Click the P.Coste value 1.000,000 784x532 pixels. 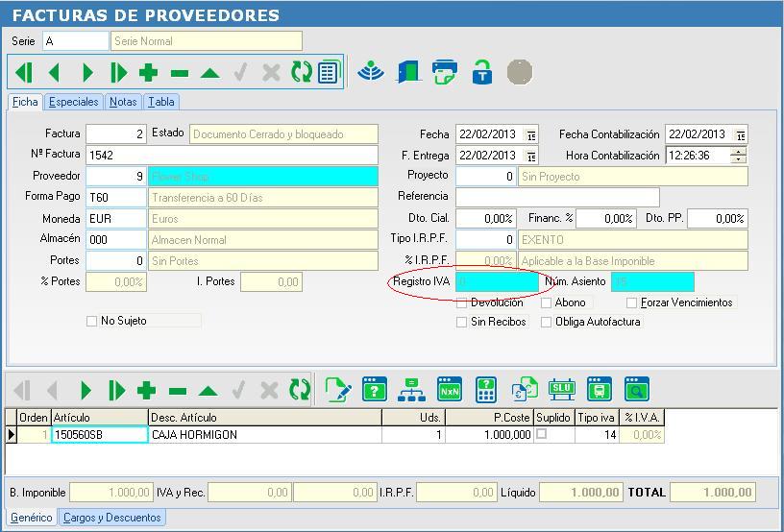(488, 435)
